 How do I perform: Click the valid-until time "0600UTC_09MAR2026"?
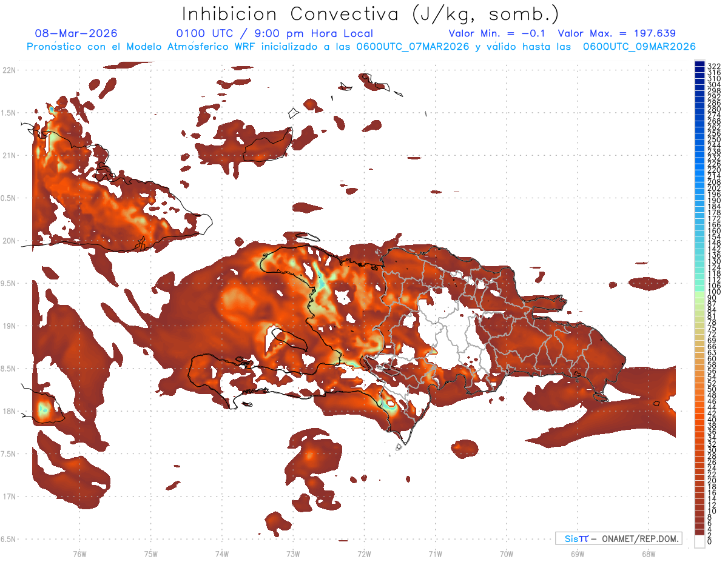pos(639,47)
